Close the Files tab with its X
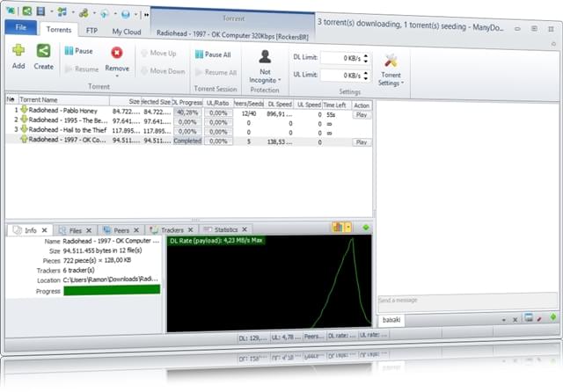The width and height of the screenshot is (563, 392). click(89, 230)
